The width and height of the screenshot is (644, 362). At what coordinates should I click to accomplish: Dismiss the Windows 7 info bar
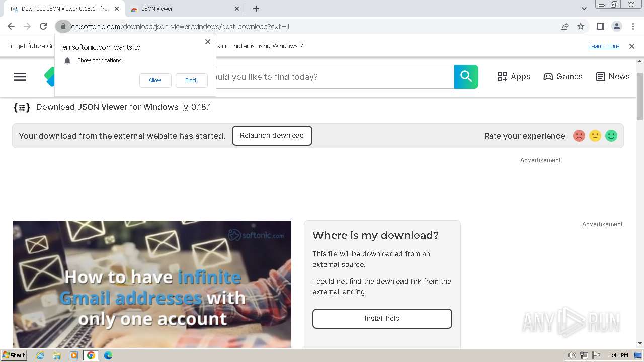pyautogui.click(x=632, y=46)
